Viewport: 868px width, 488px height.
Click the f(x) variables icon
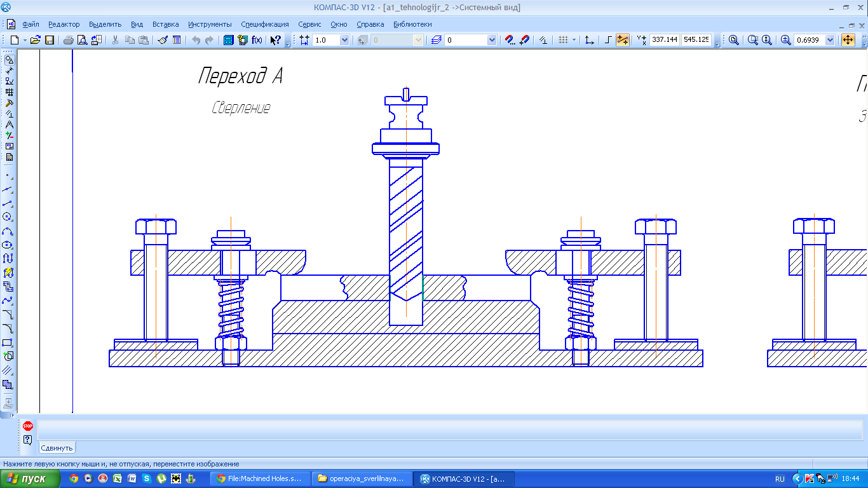tap(257, 40)
